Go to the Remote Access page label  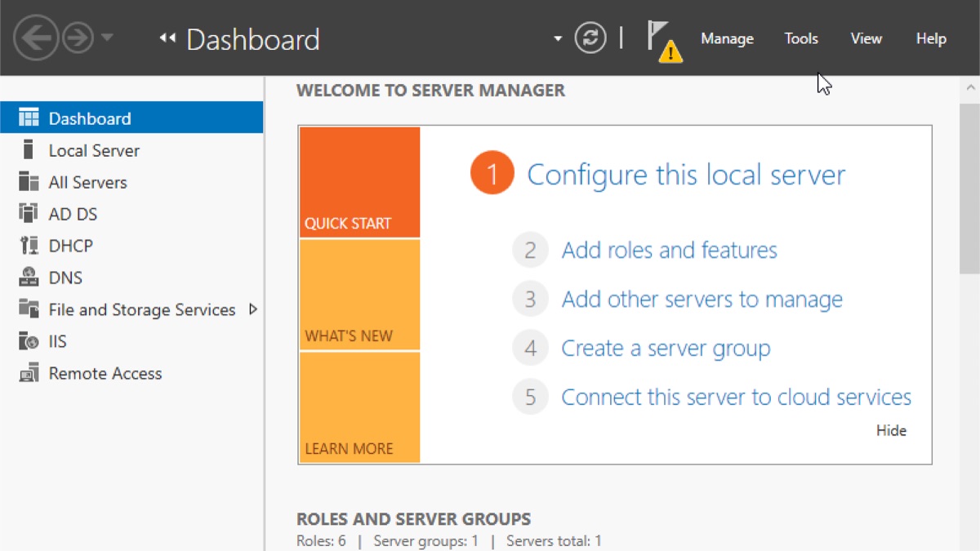pos(105,373)
